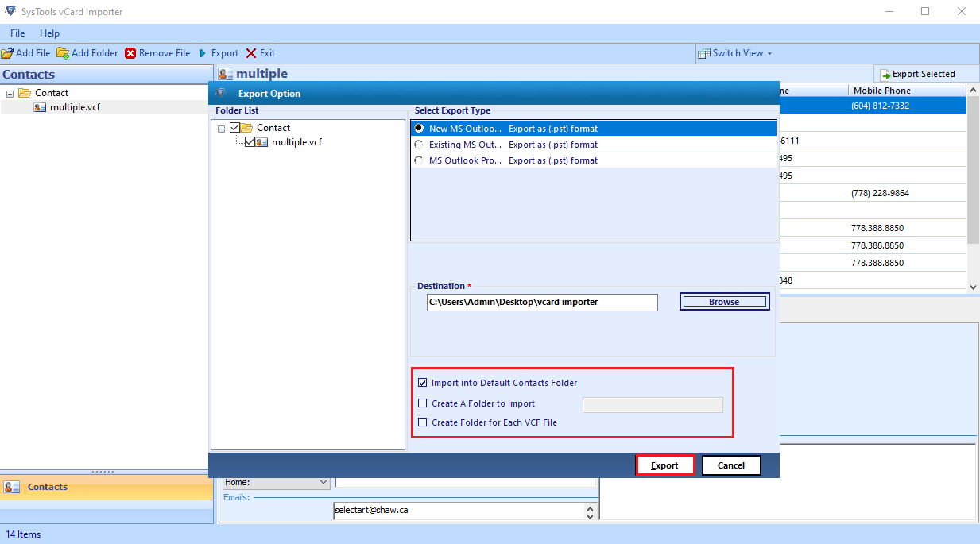Image resolution: width=980 pixels, height=544 pixels.
Task: Open the File menu
Action: [x=17, y=33]
